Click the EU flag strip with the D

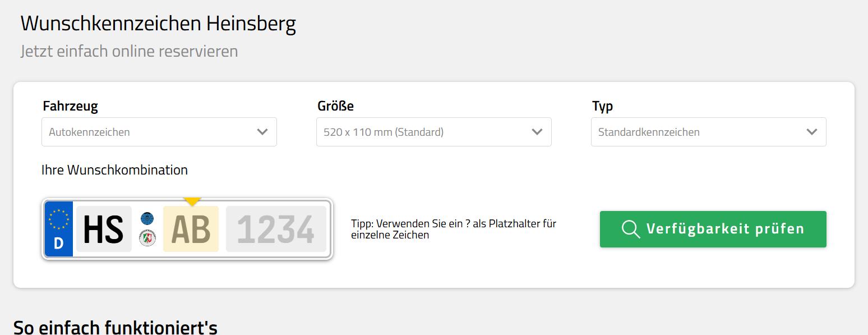click(59, 229)
